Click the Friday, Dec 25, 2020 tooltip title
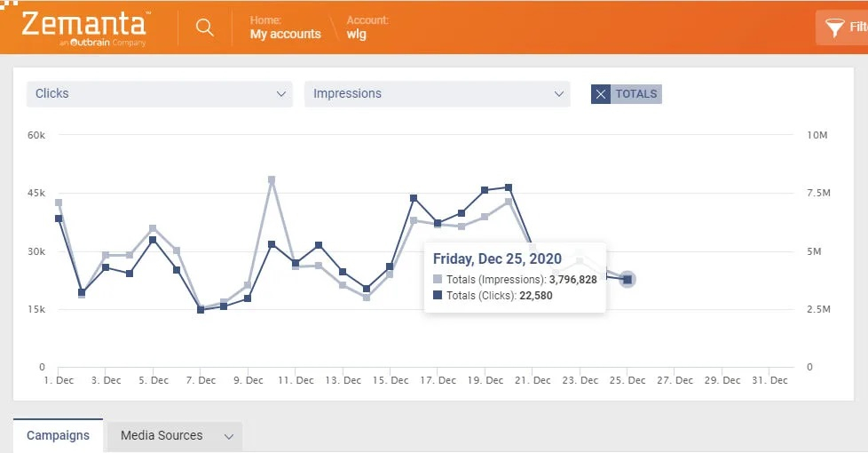868x453 pixels. coord(497,258)
